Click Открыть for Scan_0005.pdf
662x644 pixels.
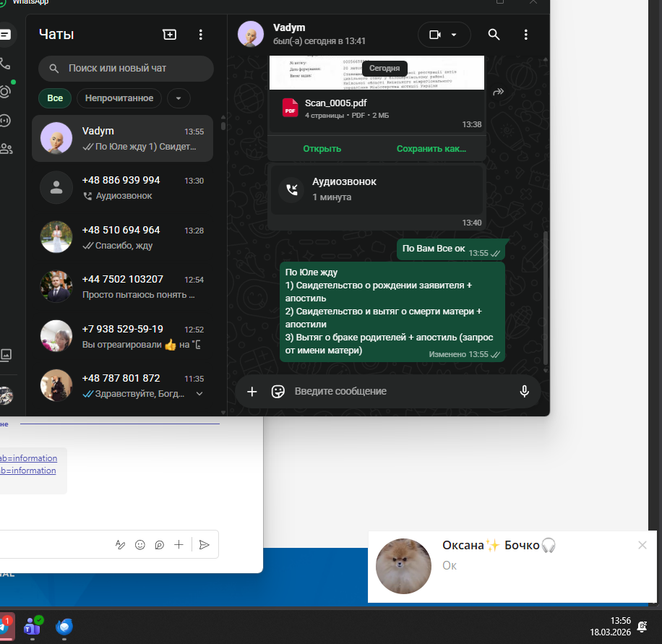(x=322, y=149)
